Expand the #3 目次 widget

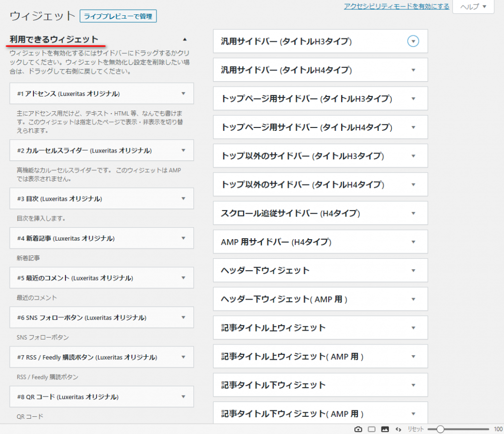(x=183, y=199)
